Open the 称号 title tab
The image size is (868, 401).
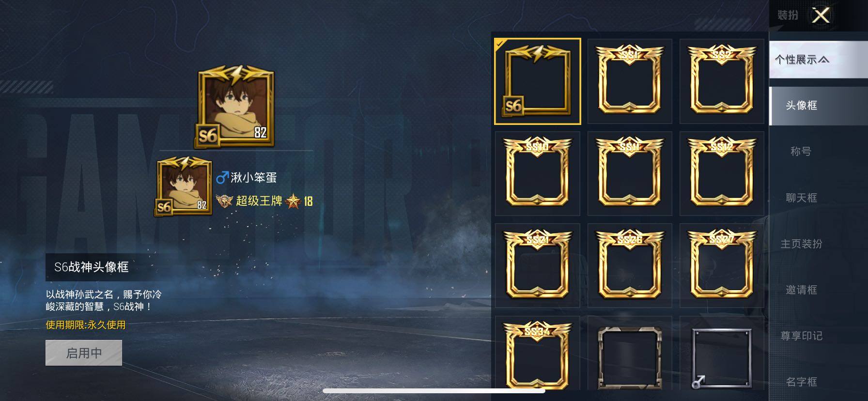(801, 152)
